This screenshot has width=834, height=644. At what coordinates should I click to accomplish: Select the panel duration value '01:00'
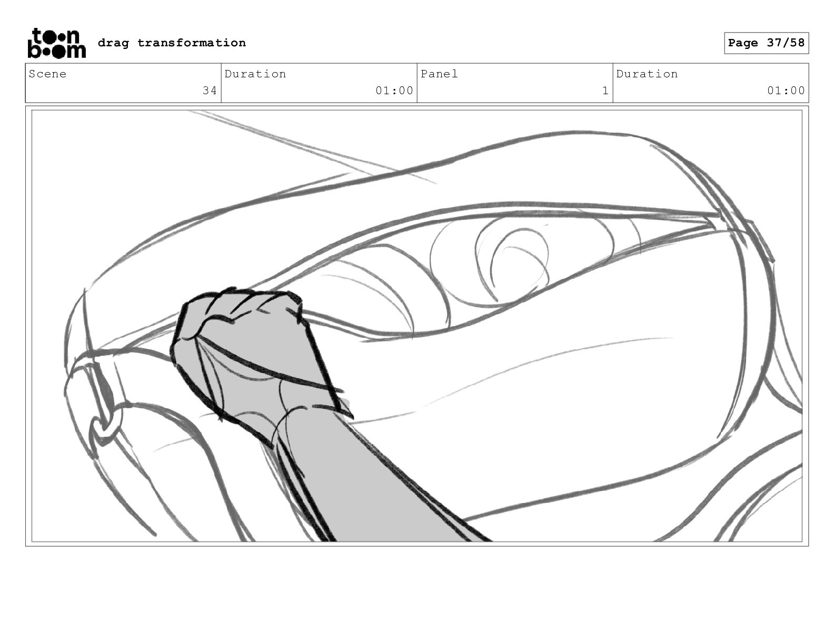click(x=786, y=90)
